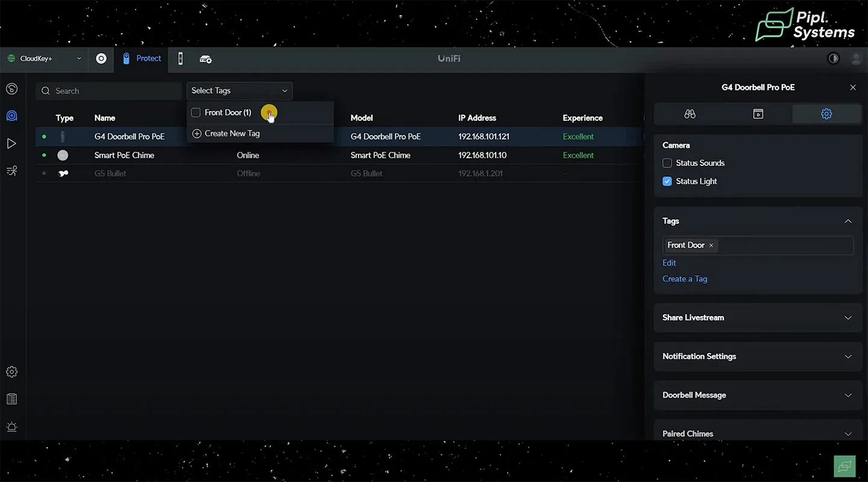Sort the table by Name column
Image resolution: width=868 pixels, height=482 pixels.
point(105,118)
